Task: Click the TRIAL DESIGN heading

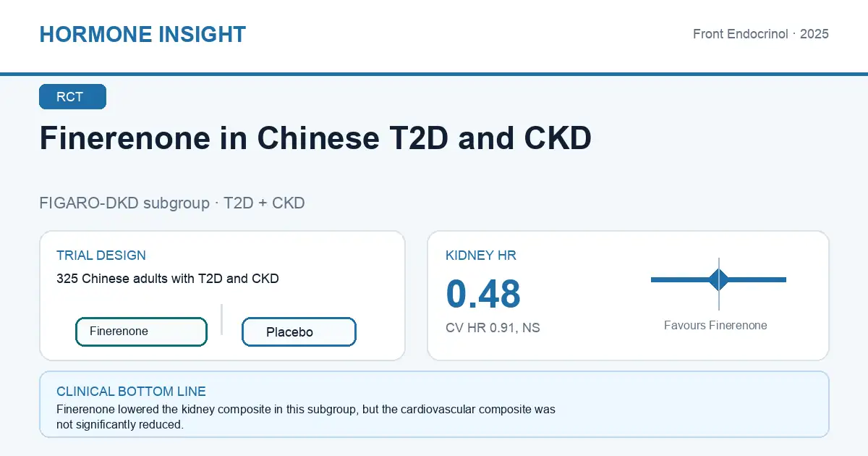Action: 101,256
